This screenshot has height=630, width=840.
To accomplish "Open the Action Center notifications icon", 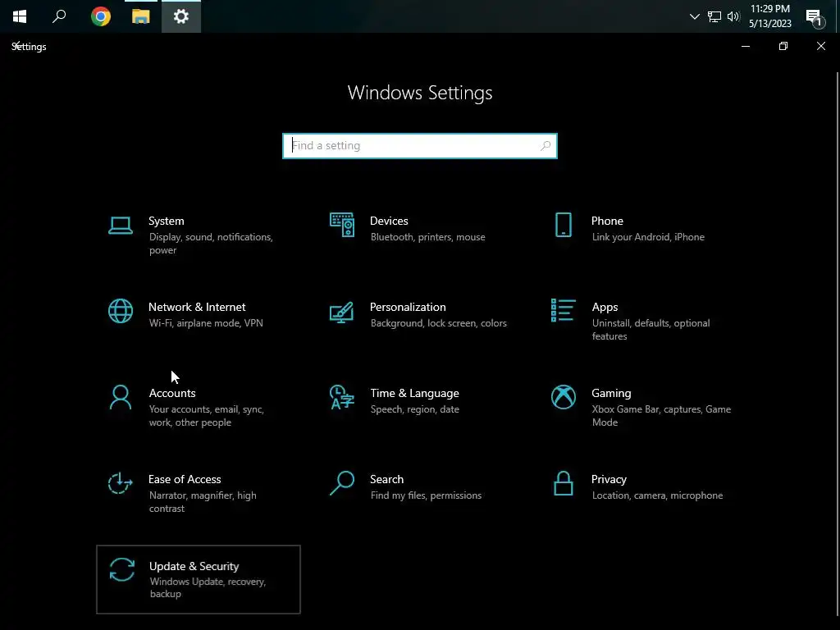I will pyautogui.click(x=815, y=17).
